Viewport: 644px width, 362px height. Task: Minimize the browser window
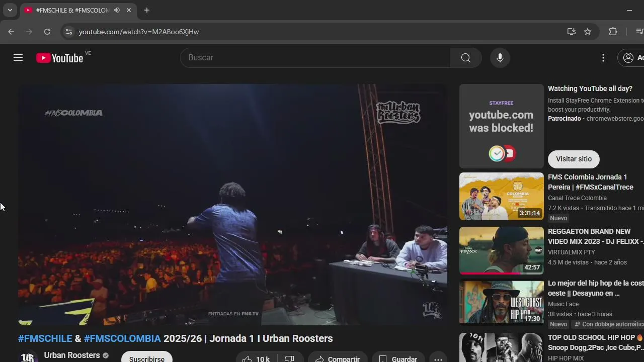click(629, 10)
